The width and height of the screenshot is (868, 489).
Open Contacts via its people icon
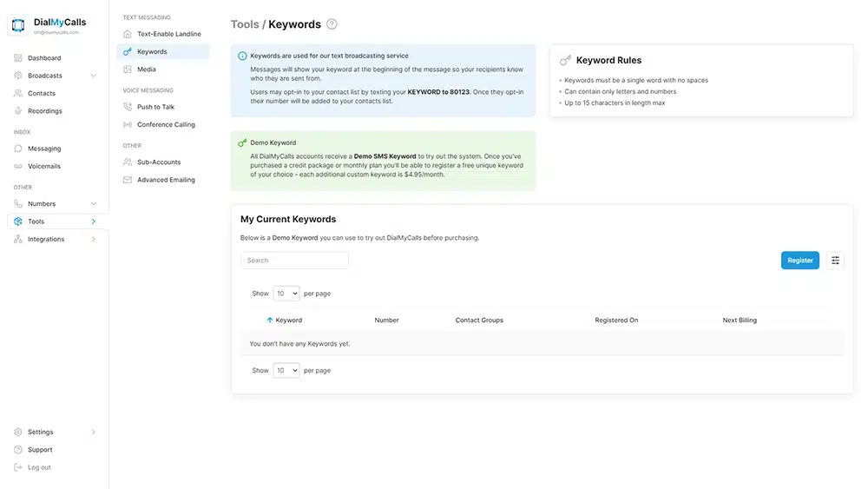pyautogui.click(x=18, y=93)
